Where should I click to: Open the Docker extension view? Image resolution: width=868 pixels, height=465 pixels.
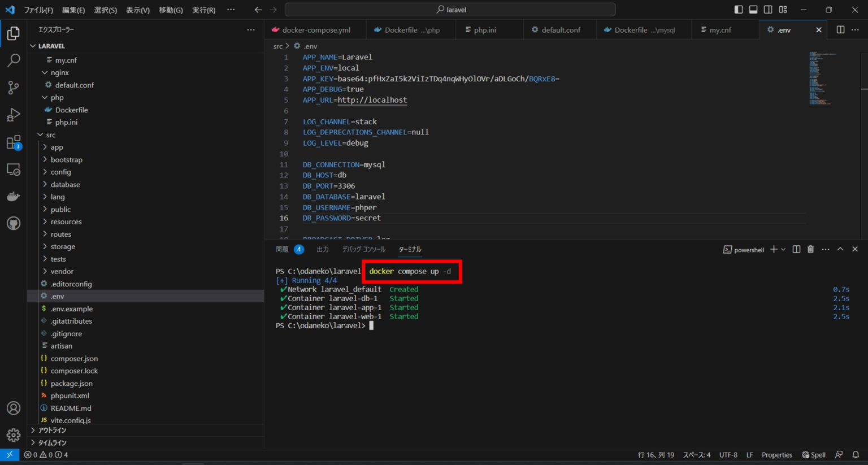coord(13,196)
